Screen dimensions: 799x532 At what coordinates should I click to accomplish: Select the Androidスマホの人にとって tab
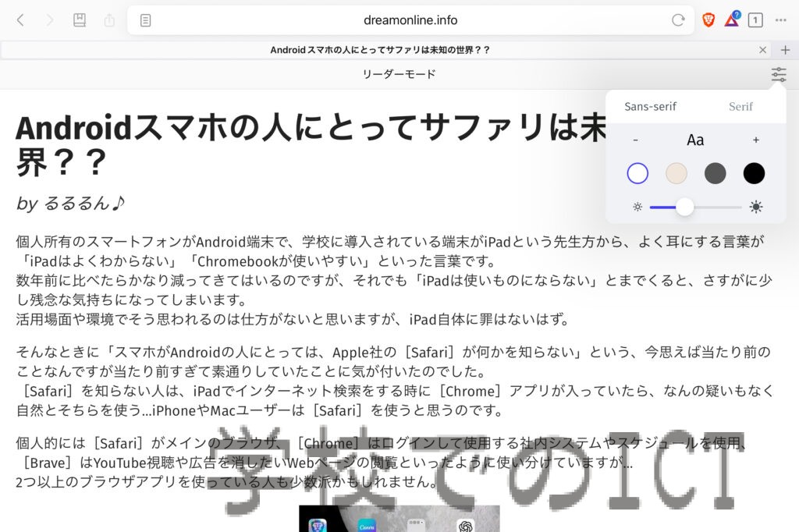coord(380,50)
